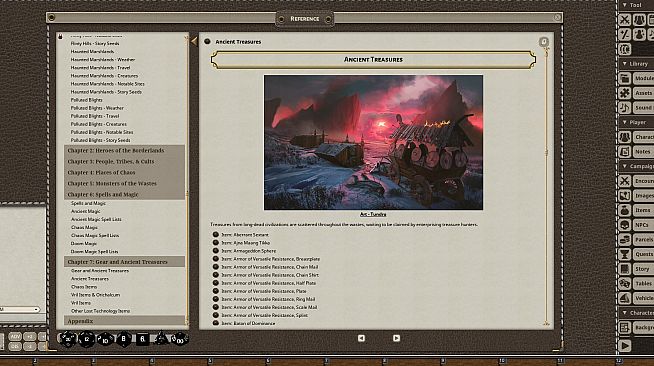Screen dimensions: 654x366
Task: Select Chaos Items in the index
Action: (x=84, y=287)
